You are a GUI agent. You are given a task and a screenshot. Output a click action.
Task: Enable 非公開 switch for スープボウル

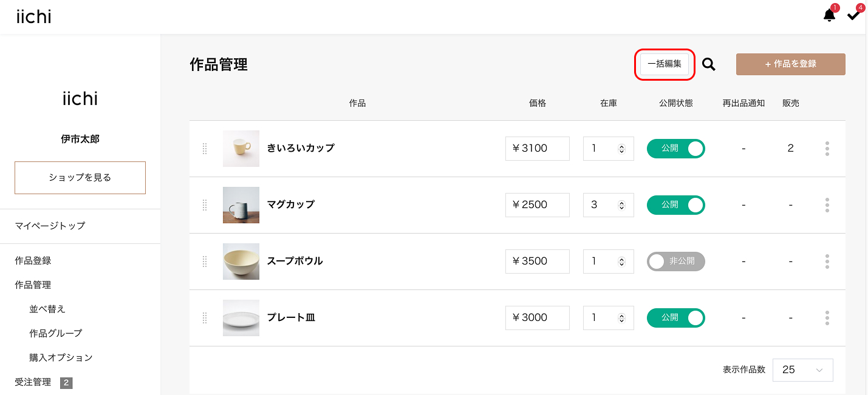point(675,262)
